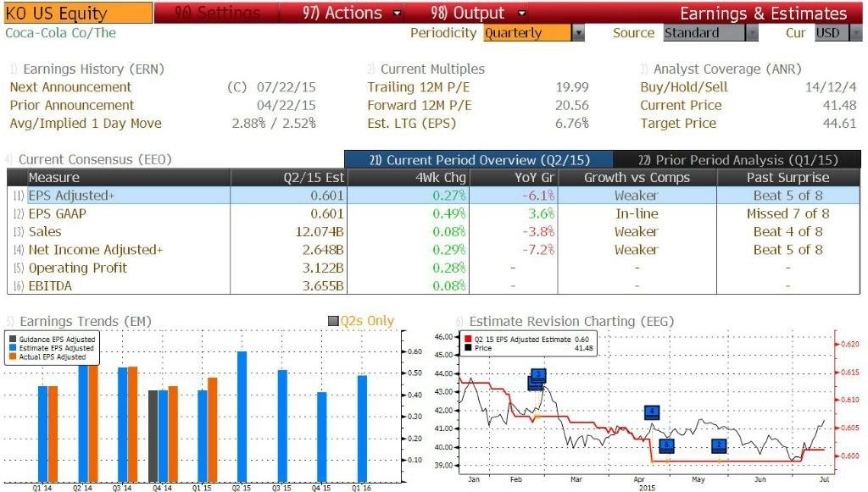Click the Target Price value 44.61

coord(840,124)
